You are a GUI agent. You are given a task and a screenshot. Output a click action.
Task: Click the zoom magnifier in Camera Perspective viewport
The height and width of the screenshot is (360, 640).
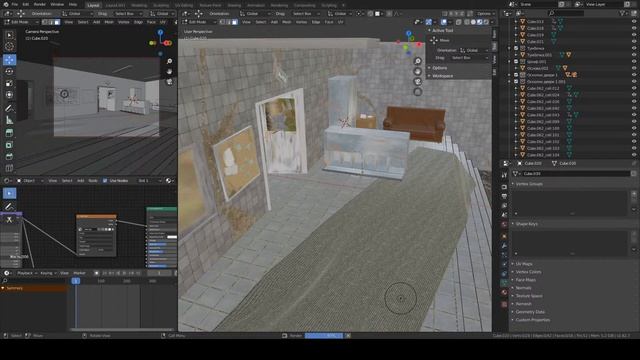coord(169,61)
